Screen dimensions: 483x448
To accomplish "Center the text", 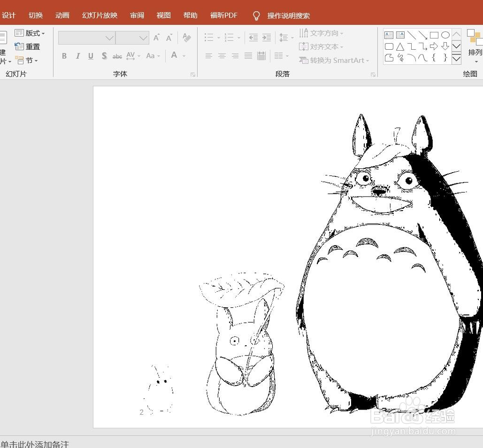I will coord(222,56).
